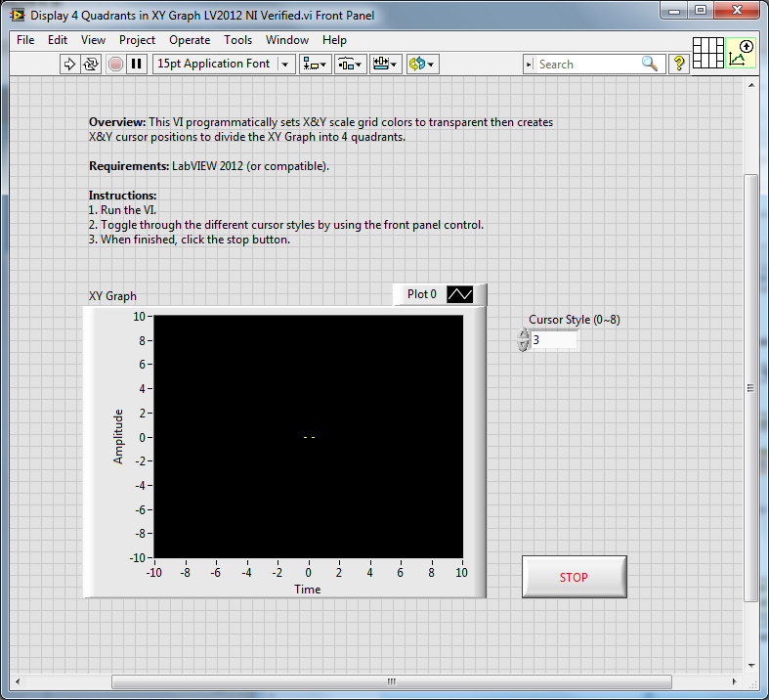Screen dimensions: 769x700
Task: Open the Operate menu
Action: pyautogui.click(x=190, y=40)
